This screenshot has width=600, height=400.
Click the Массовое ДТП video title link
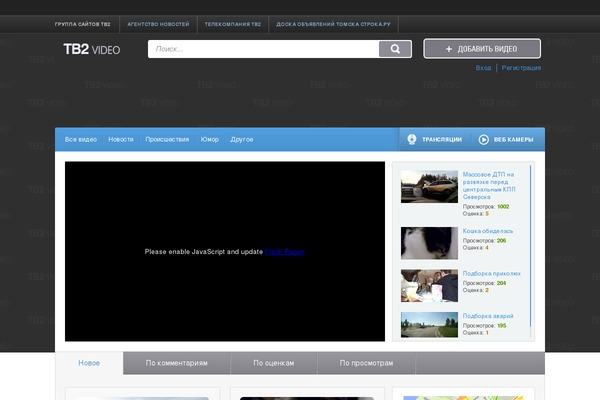489,185
